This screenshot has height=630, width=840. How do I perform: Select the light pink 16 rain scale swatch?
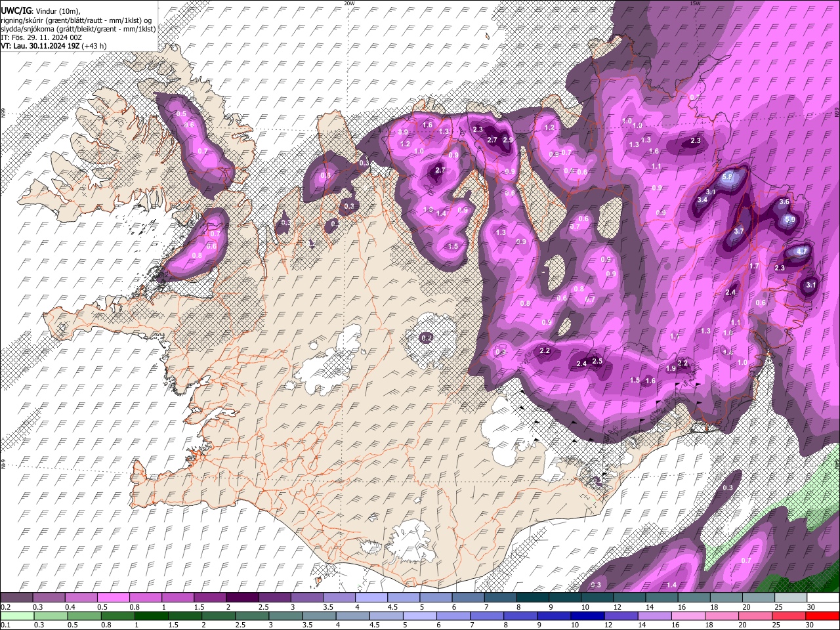(x=688, y=616)
